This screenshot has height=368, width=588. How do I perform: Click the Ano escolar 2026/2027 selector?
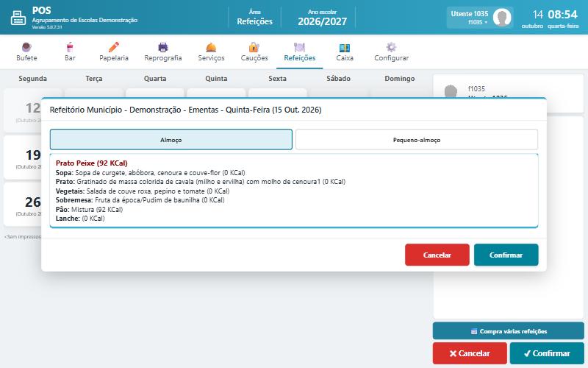pos(322,18)
